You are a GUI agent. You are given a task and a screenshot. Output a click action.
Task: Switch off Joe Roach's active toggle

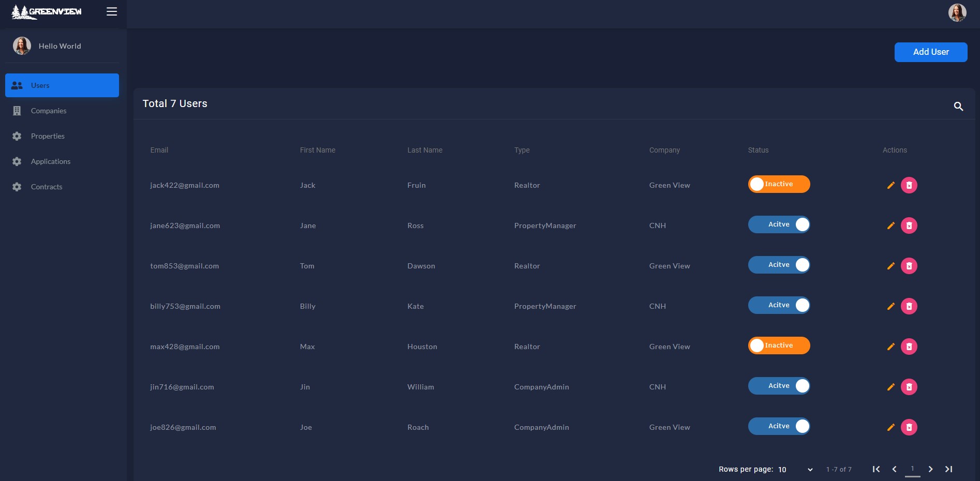(779, 426)
